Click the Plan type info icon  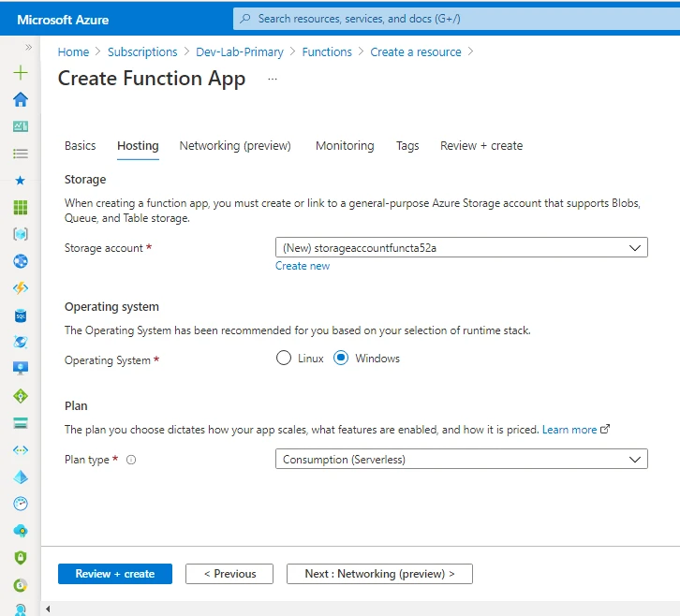point(131,460)
